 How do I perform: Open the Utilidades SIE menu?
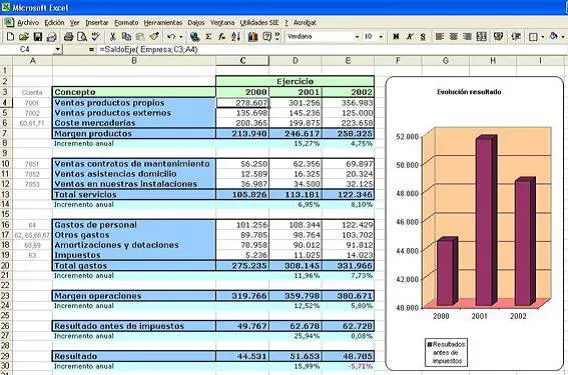pyautogui.click(x=259, y=22)
